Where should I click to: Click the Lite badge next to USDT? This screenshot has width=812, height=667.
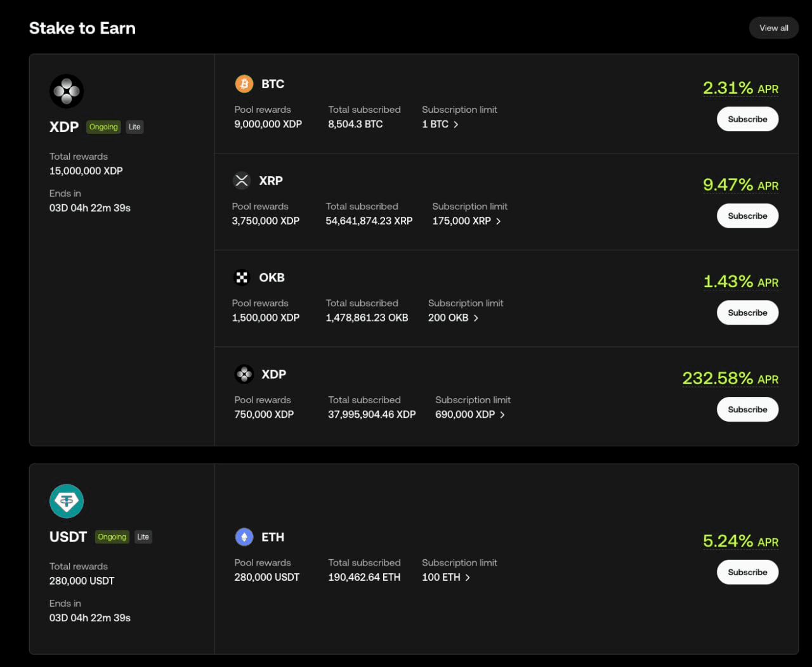tap(143, 537)
